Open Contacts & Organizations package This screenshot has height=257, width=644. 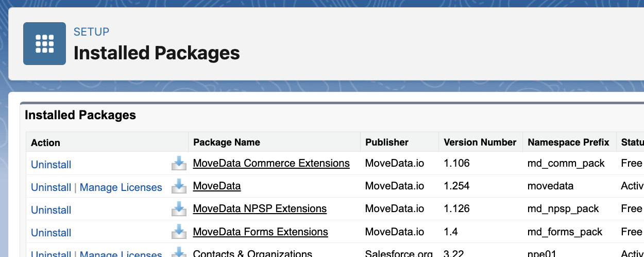pyautogui.click(x=252, y=253)
